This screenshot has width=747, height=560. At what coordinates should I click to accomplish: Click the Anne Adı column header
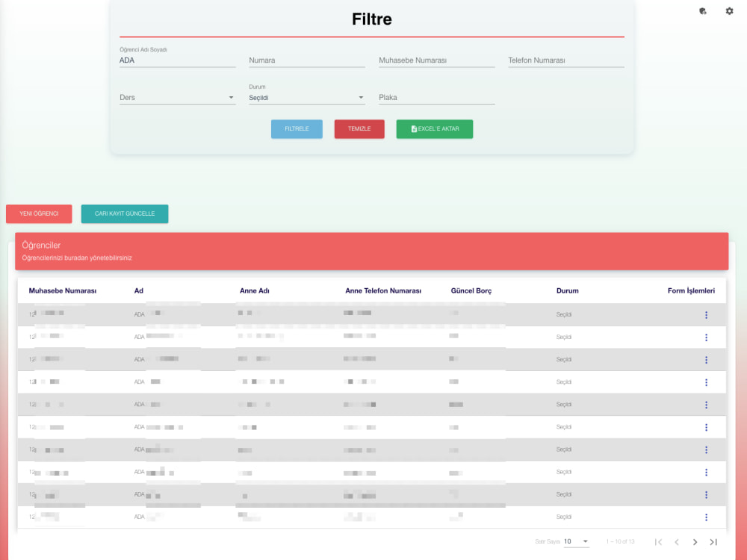[255, 290]
